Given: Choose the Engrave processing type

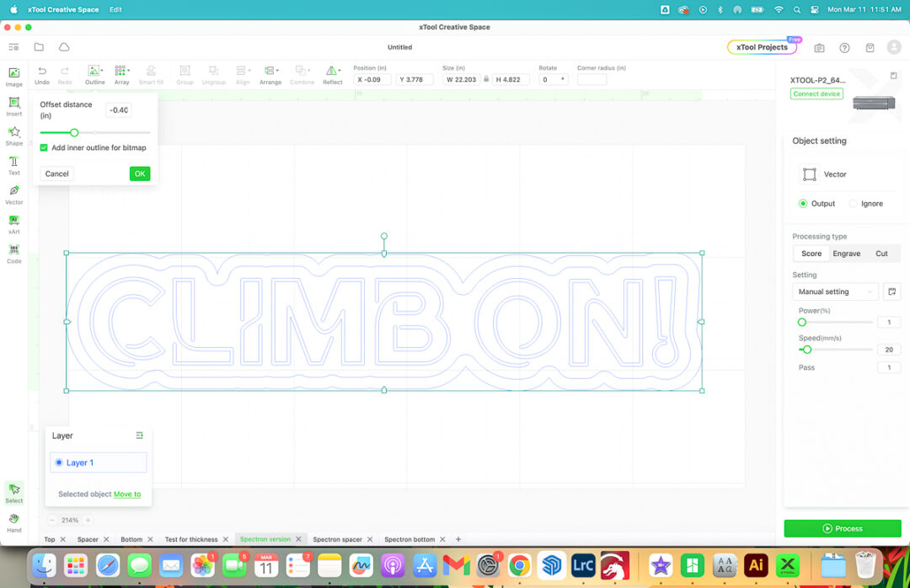Looking at the screenshot, I should pyautogui.click(x=846, y=254).
